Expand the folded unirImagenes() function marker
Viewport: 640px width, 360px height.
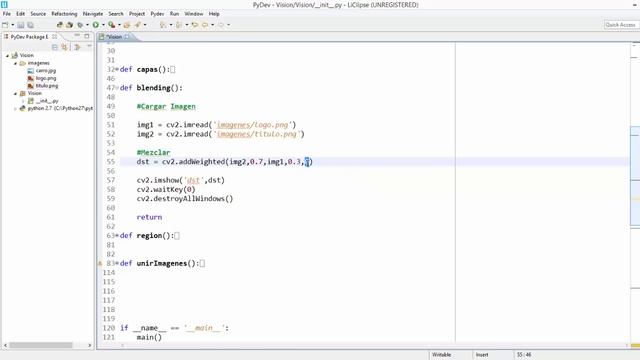(117, 263)
